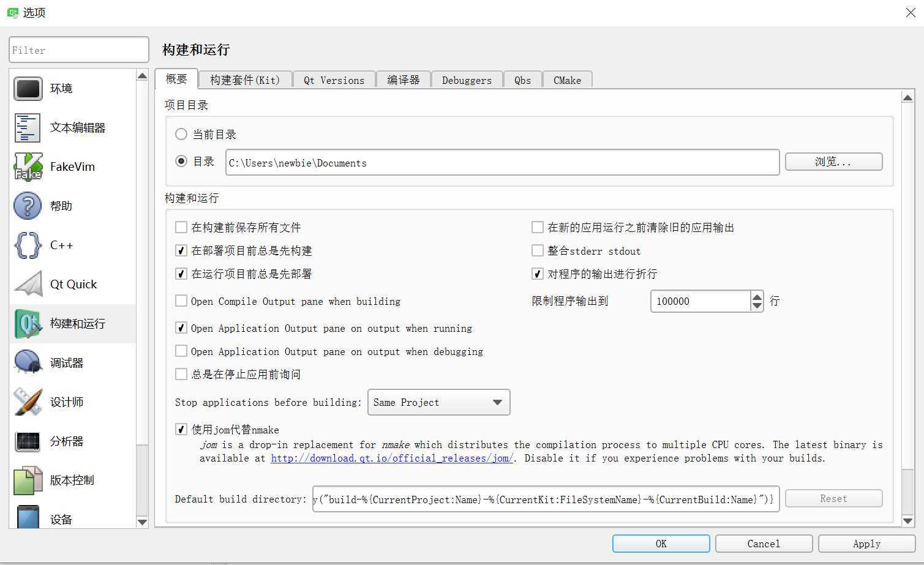Click sidebar scrollbar up arrow
This screenshot has width=924, height=565.
142,76
